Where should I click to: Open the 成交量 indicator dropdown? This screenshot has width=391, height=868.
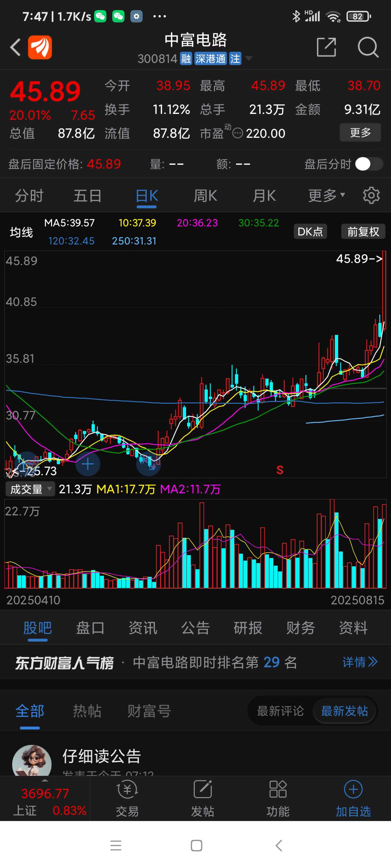coord(30,489)
